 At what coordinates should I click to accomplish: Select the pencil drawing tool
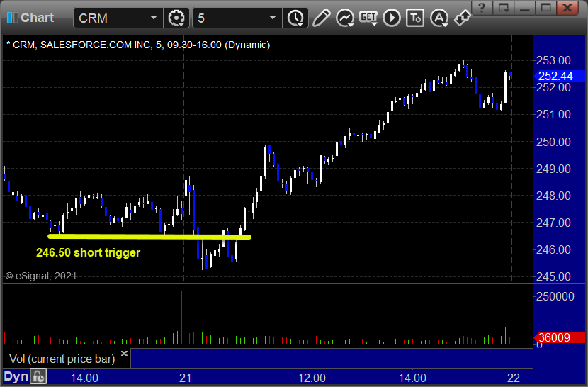coord(322,18)
